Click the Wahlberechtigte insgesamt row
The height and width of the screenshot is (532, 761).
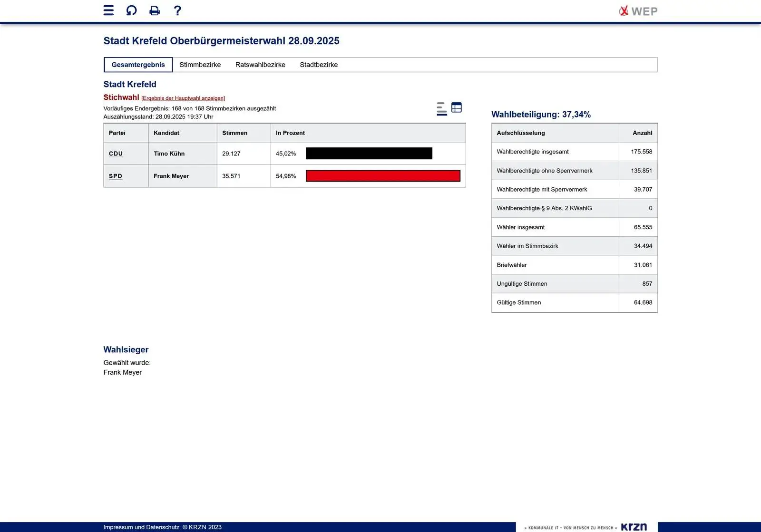pyautogui.click(x=533, y=152)
